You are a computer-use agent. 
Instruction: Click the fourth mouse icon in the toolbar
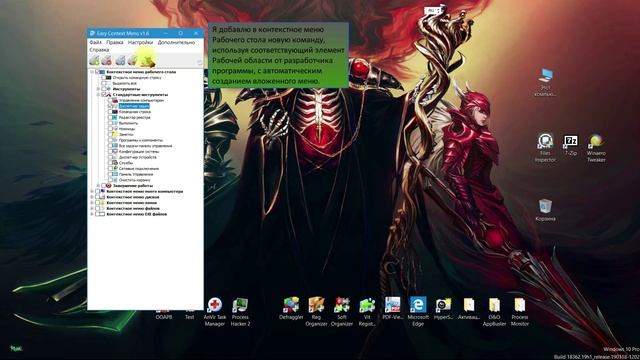pyautogui.click(x=132, y=61)
